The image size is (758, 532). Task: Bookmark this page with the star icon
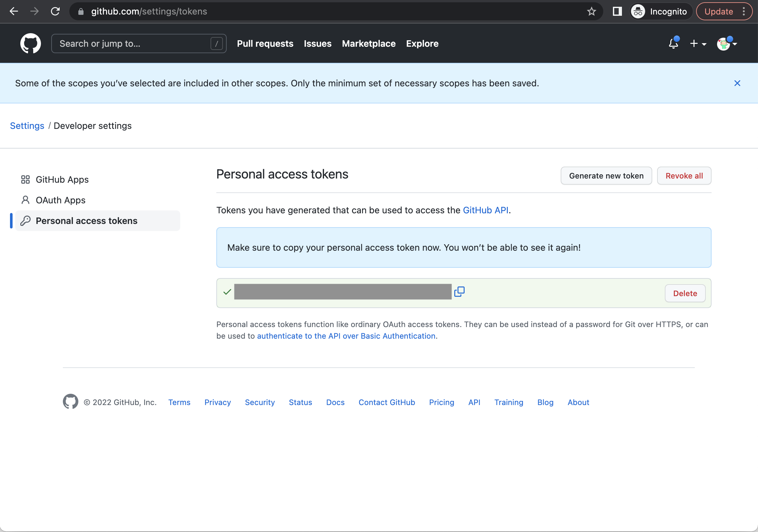click(591, 12)
